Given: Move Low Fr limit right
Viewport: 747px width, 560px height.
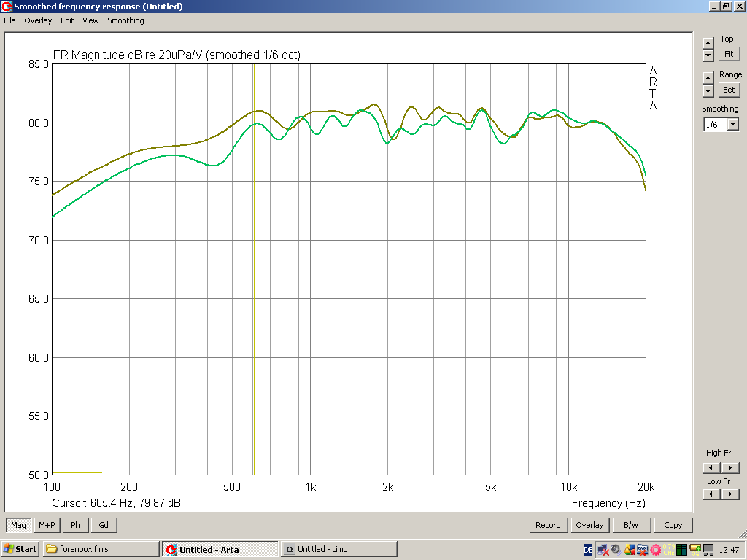Looking at the screenshot, I should [x=729, y=494].
